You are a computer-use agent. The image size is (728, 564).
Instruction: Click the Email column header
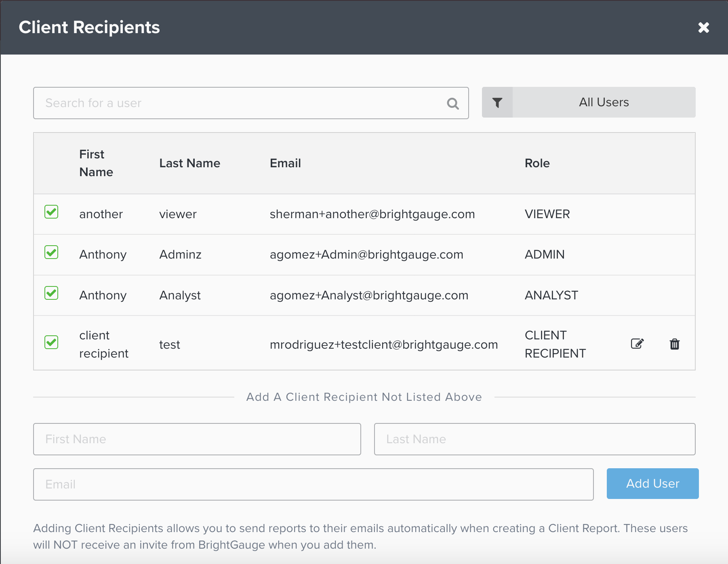(285, 163)
